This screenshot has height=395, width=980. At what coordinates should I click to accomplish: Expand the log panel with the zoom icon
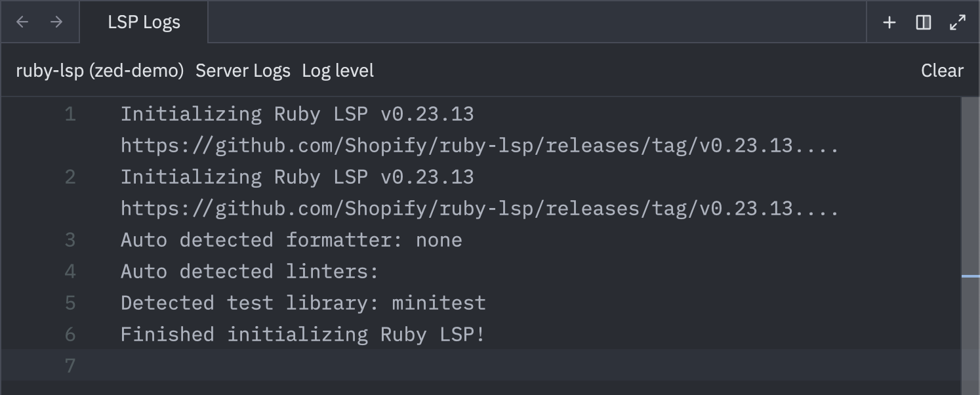tap(957, 22)
